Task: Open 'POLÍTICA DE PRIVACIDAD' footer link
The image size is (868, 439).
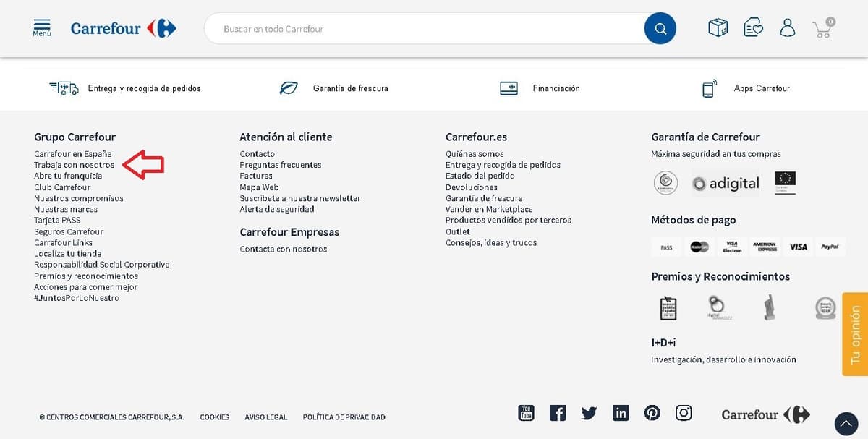Action: pyautogui.click(x=344, y=417)
